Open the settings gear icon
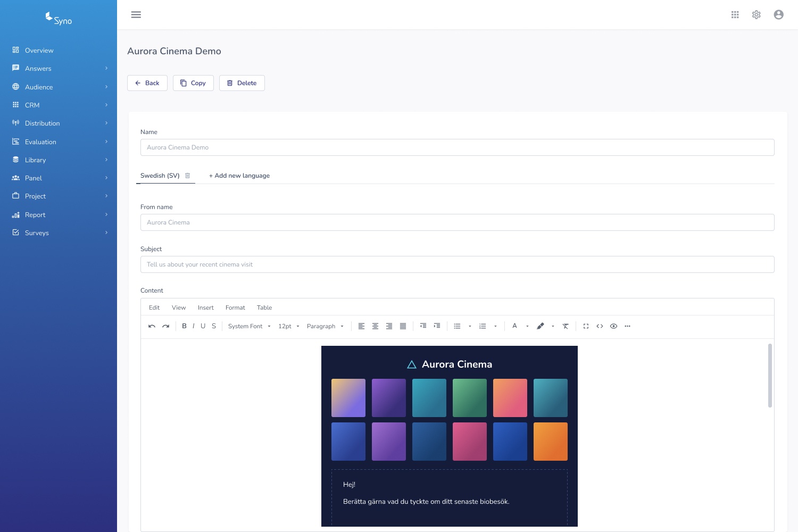Image resolution: width=798 pixels, height=532 pixels. [757, 15]
